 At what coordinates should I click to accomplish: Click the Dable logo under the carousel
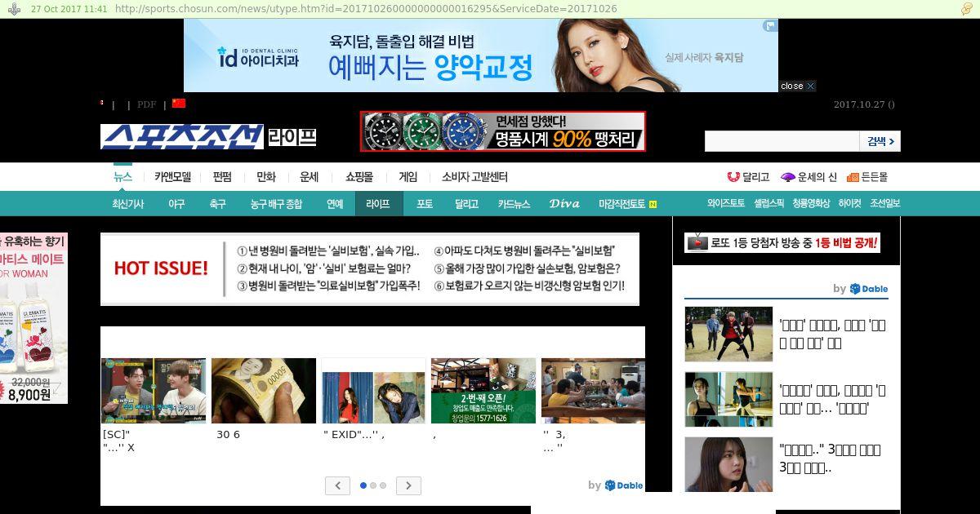(x=623, y=485)
